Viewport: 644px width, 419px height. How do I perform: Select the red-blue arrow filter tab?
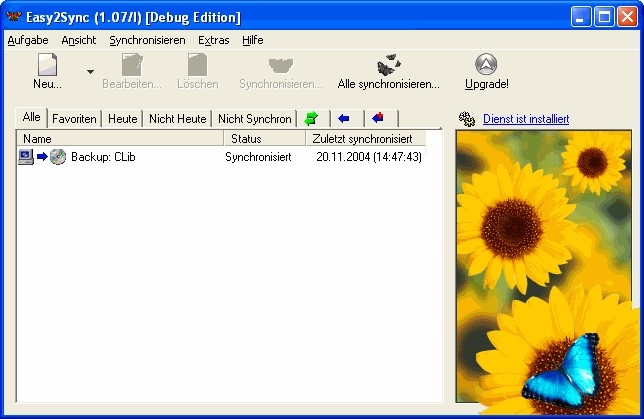click(377, 118)
